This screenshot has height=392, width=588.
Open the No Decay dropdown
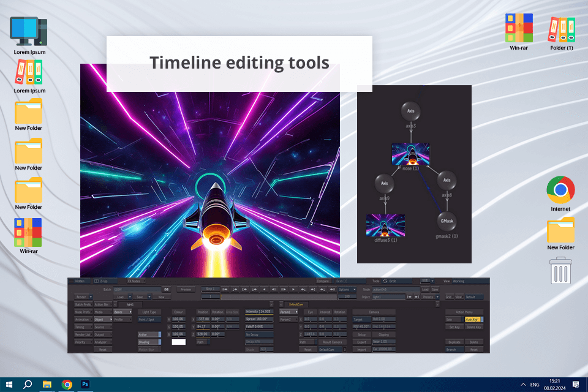pos(259,334)
